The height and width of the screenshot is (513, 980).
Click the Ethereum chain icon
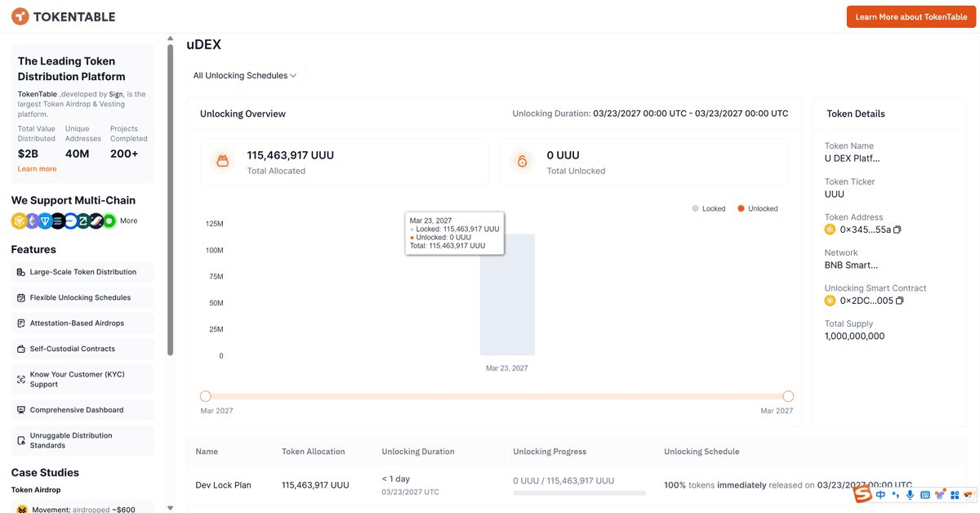tap(32, 221)
